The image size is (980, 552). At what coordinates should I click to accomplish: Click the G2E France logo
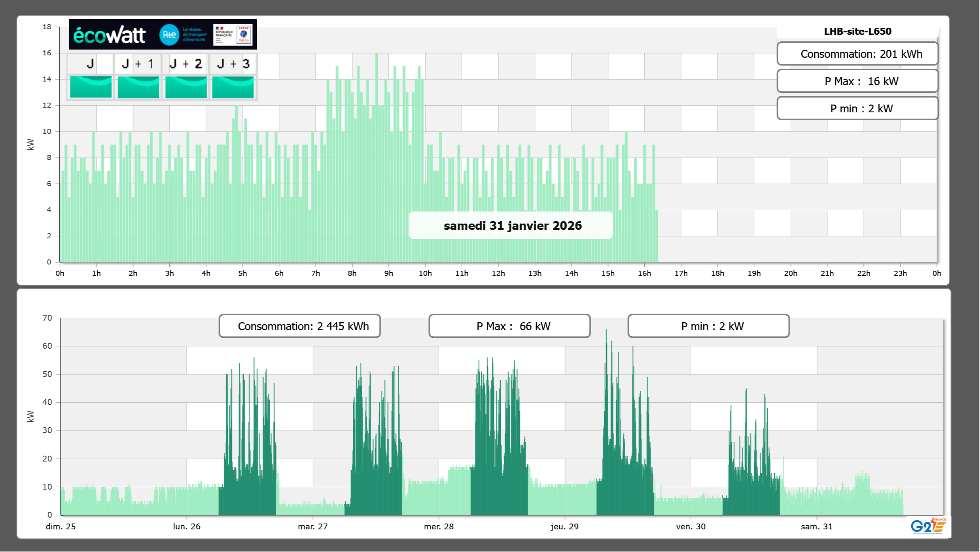pos(928,526)
